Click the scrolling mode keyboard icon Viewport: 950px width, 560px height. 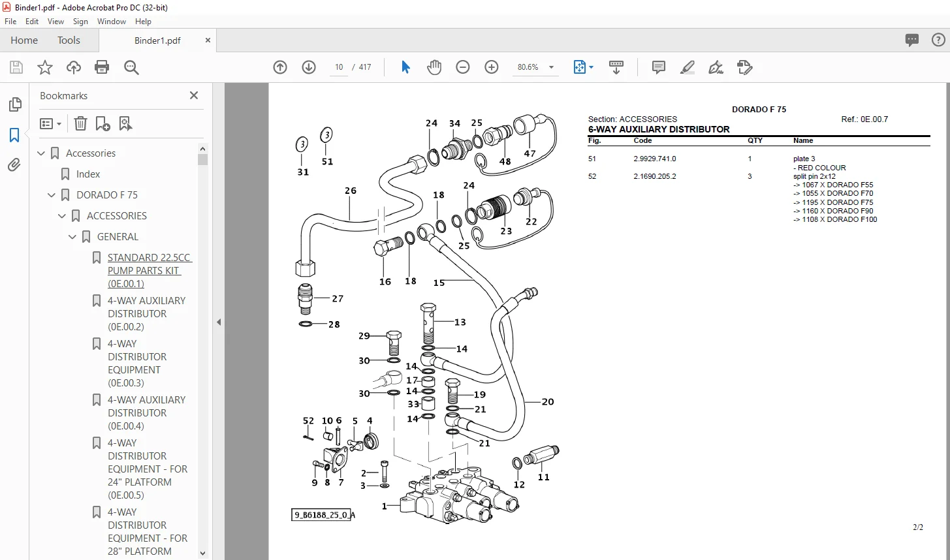616,67
